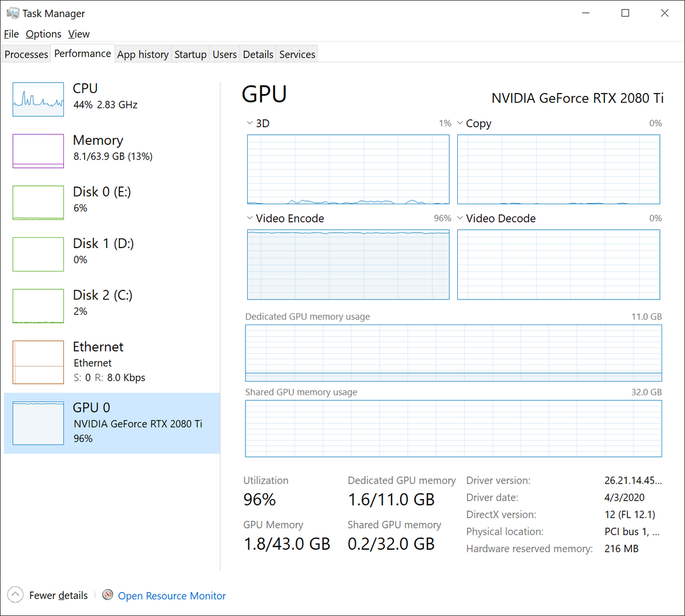Click the Resource Monitor icon

[107, 595]
